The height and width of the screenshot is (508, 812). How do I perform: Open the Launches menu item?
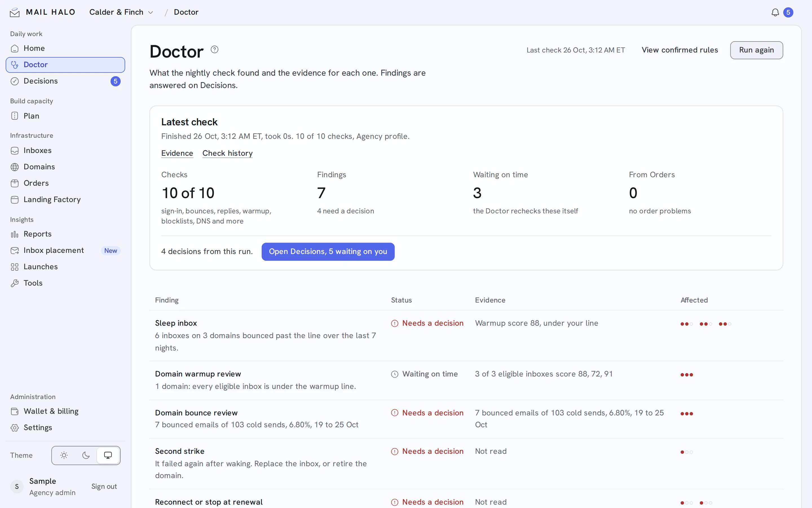click(65, 267)
